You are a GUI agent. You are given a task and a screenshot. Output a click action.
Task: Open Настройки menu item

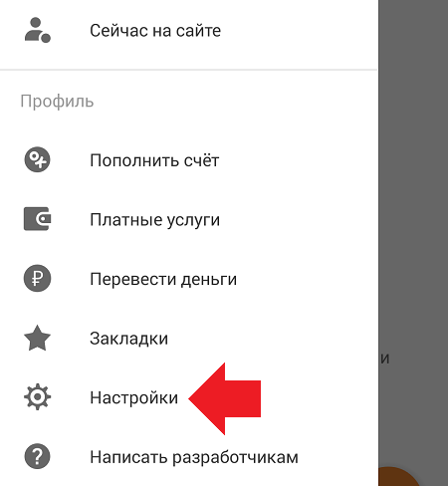point(188,397)
